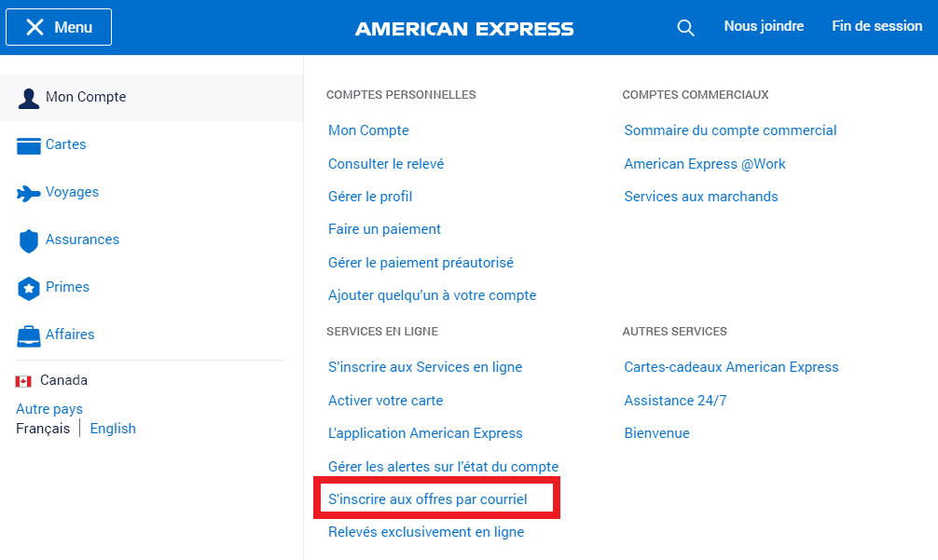Click the briefcase icon next to Affaires
The height and width of the screenshot is (560, 938).
(x=28, y=335)
